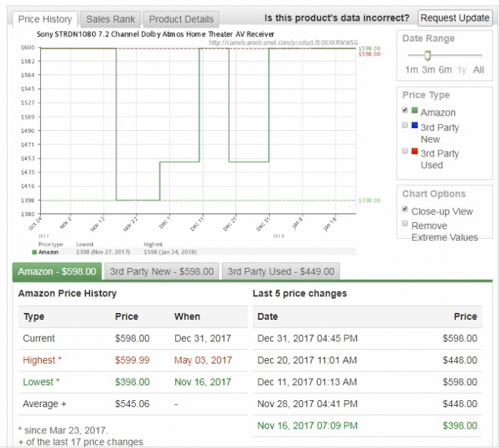Image resolution: width=499 pixels, height=448 pixels.
Task: Click the red 3rd Party Used swatch
Action: (414, 151)
